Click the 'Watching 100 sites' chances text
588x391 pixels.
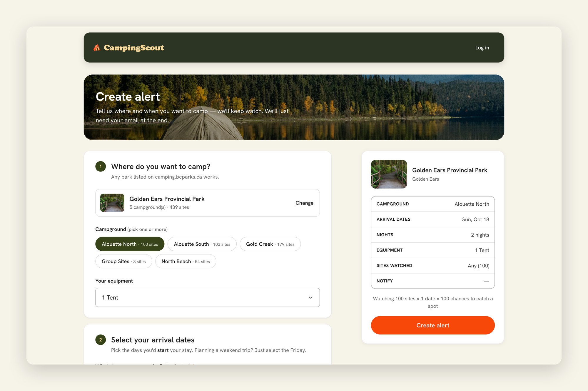click(433, 302)
